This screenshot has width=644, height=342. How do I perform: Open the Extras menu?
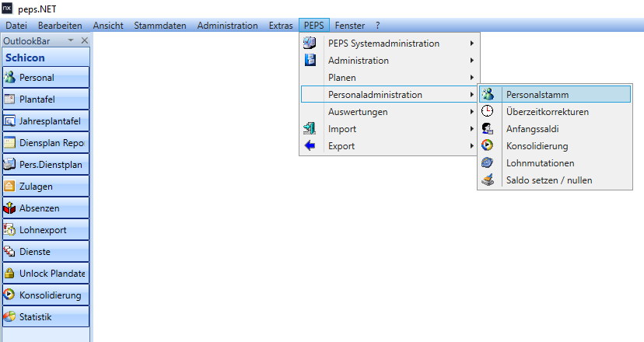pos(281,26)
